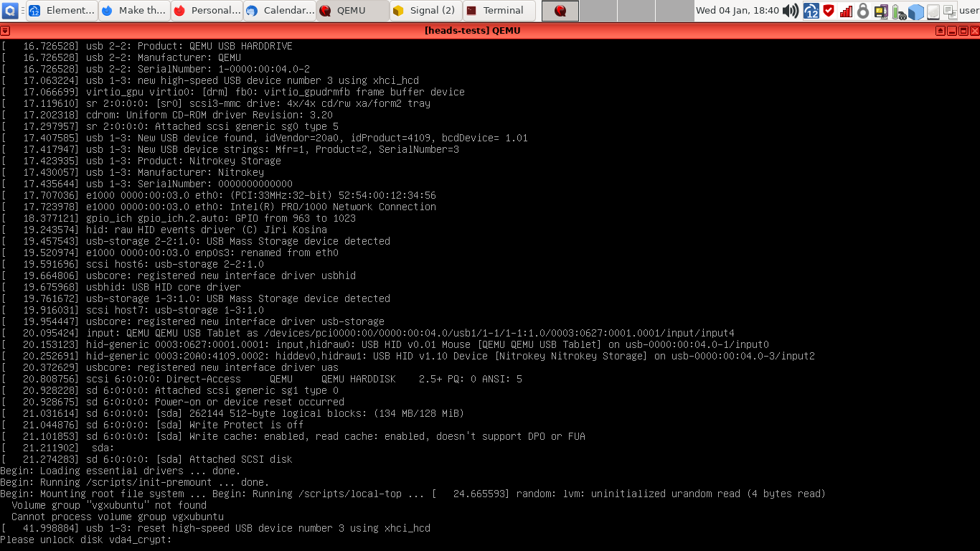
Task: Maximize the heads-tests QEMU window
Action: click(963, 31)
